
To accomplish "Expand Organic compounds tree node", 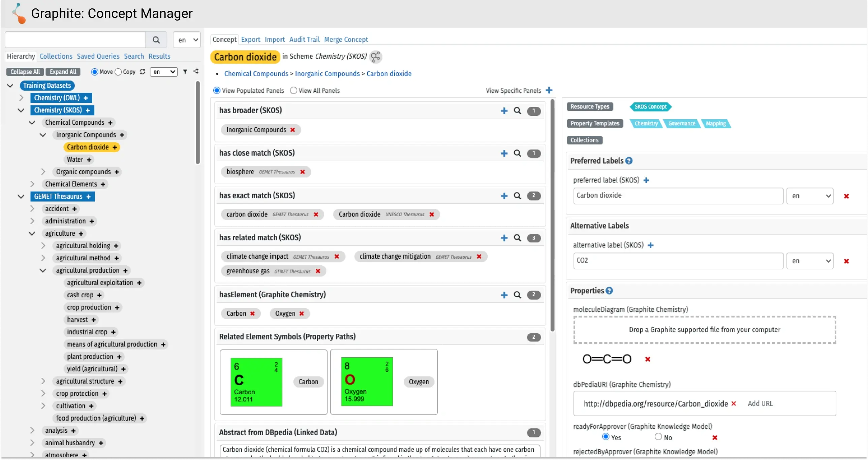I will click(x=43, y=172).
